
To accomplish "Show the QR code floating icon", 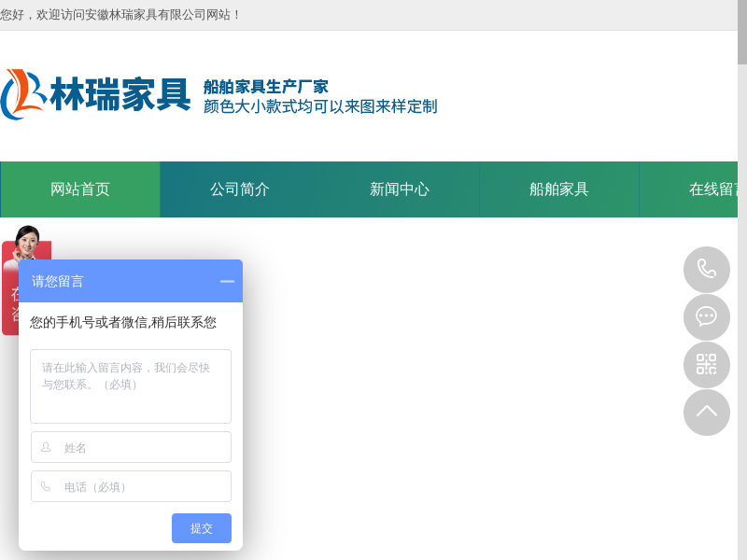I will (707, 364).
